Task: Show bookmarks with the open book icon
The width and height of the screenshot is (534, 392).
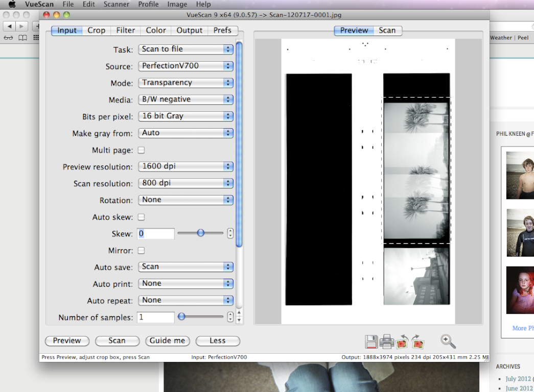Action: tap(22, 38)
